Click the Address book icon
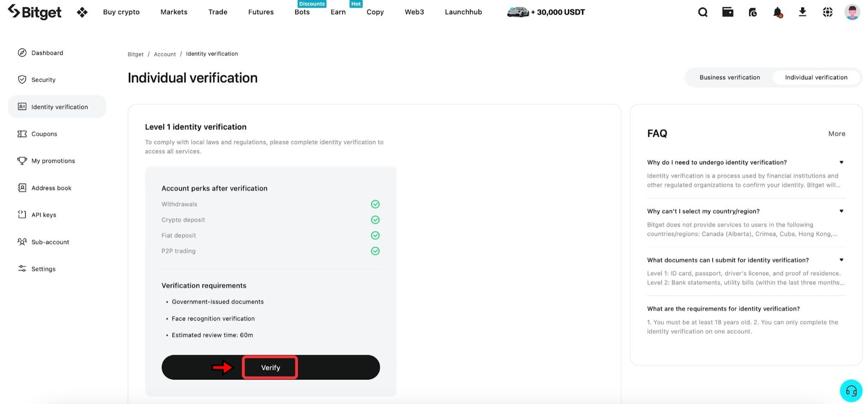868x404 pixels. click(22, 188)
